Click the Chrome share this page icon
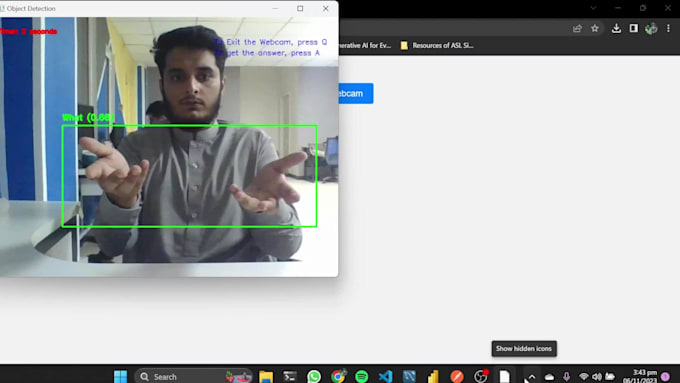The width and height of the screenshot is (680, 383). 577,29
